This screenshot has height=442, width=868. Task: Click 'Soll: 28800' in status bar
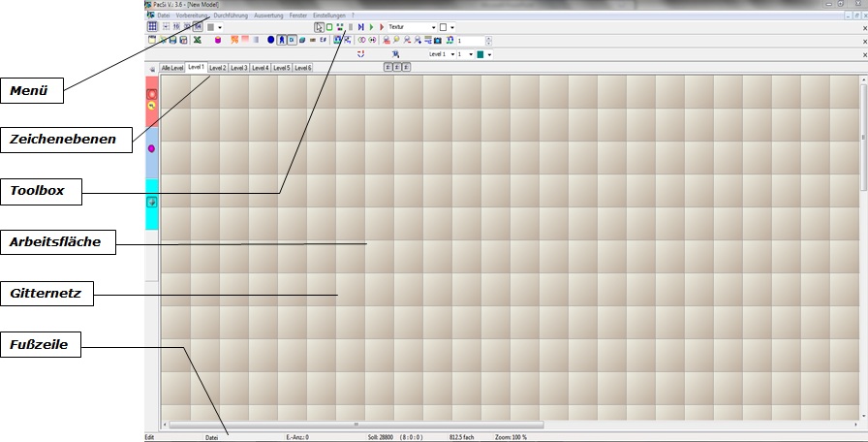[381, 437]
